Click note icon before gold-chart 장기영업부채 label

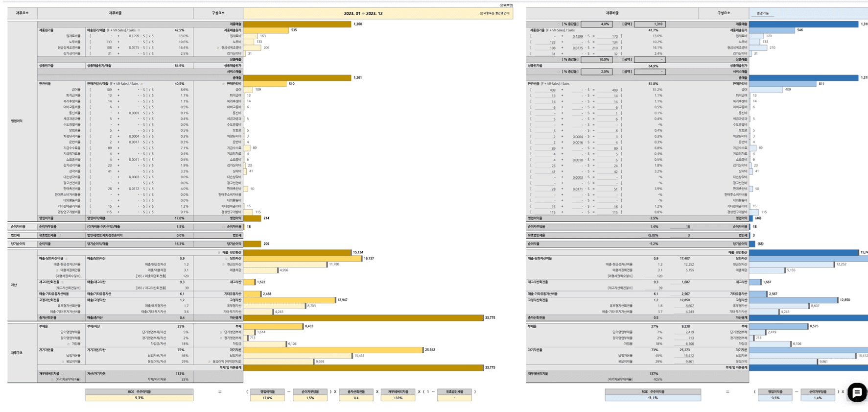coord(221,338)
